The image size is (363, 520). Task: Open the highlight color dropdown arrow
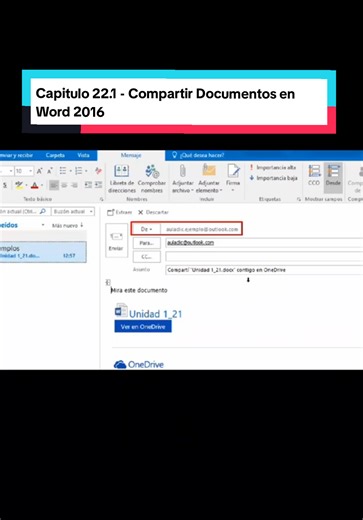tap(26, 185)
